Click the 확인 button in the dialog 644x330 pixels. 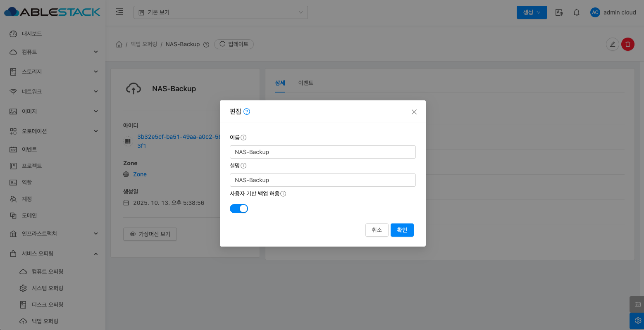point(402,230)
